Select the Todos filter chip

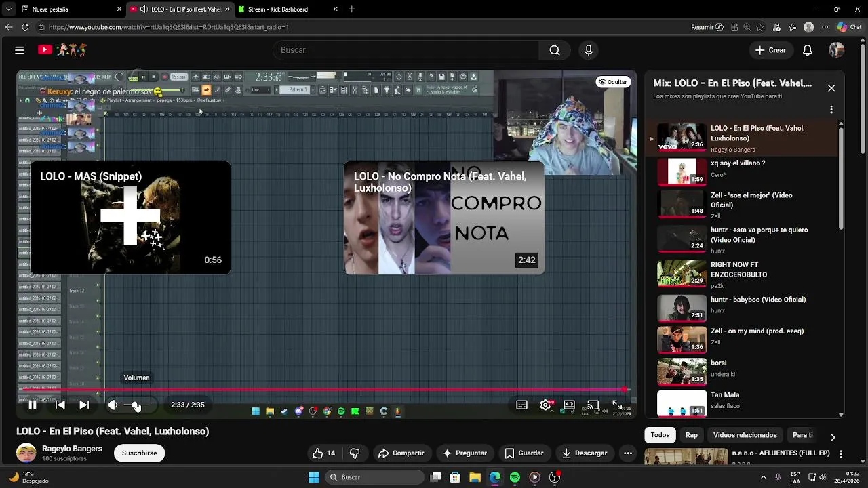click(660, 435)
